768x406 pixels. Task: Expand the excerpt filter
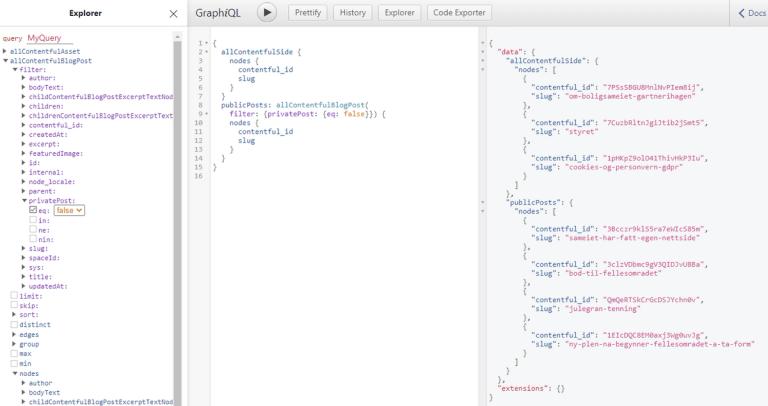click(x=24, y=144)
